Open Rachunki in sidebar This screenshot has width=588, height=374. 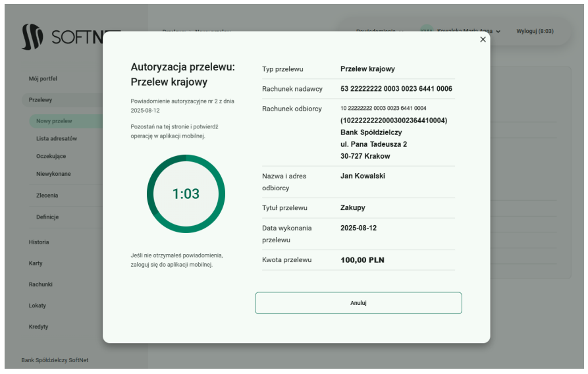[x=40, y=284]
